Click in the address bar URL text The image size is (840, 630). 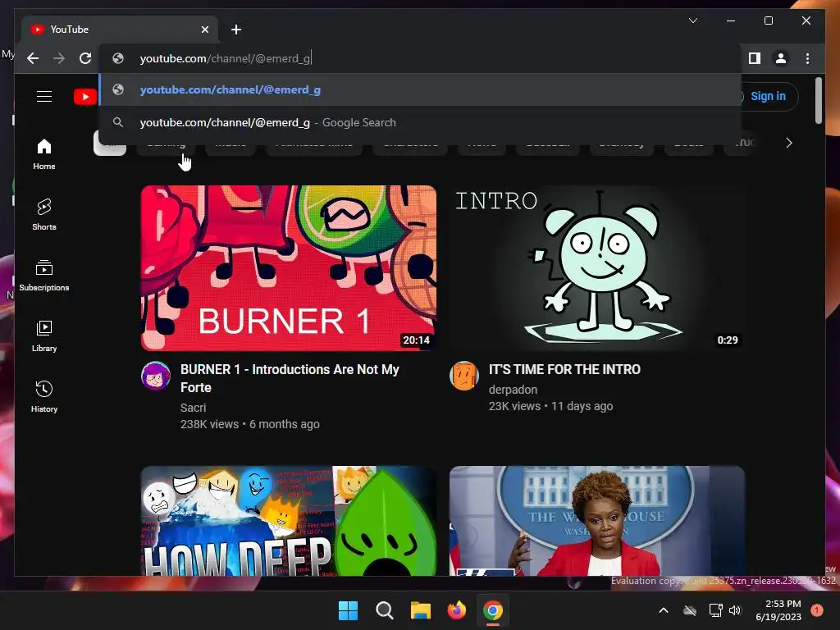[x=225, y=58]
